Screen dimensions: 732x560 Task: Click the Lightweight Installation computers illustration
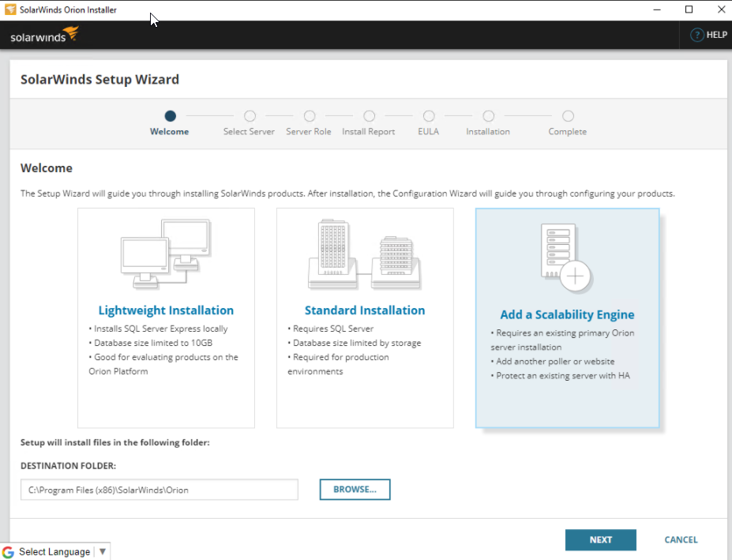pos(166,254)
